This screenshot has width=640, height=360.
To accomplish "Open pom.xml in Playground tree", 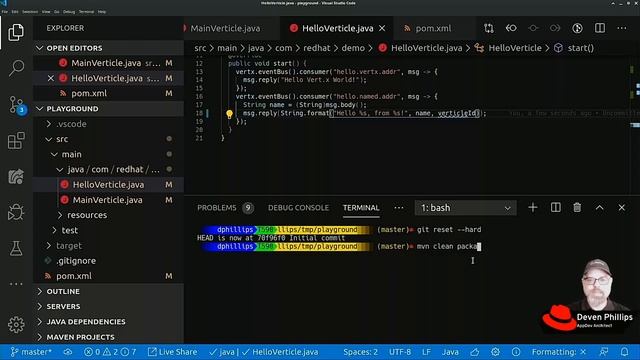I will [109, 276].
